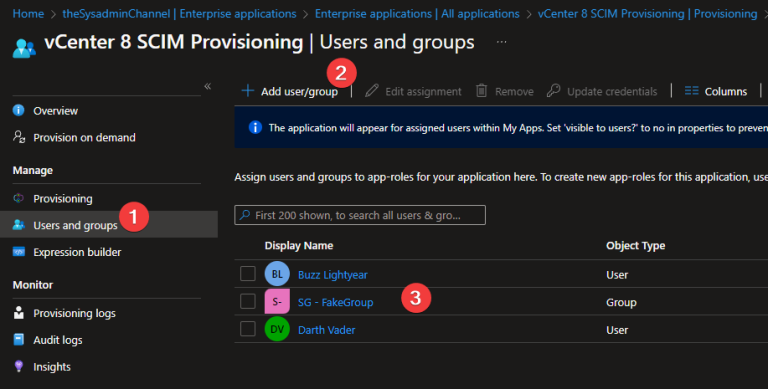Click the vCenter application users icon in header
Viewport: 768px width, 389px height.
click(24, 48)
